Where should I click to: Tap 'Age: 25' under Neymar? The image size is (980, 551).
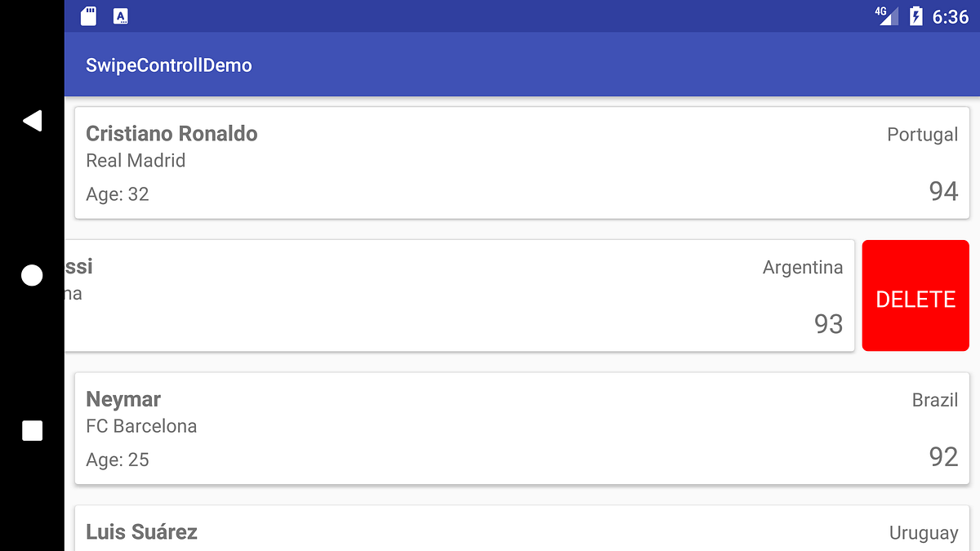tap(118, 459)
